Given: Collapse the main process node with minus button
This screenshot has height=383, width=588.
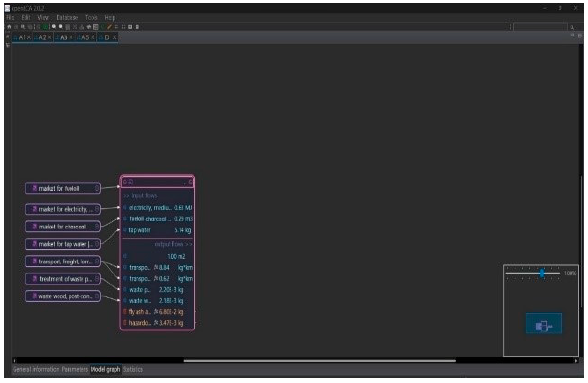Looking at the screenshot, I should (125, 182).
